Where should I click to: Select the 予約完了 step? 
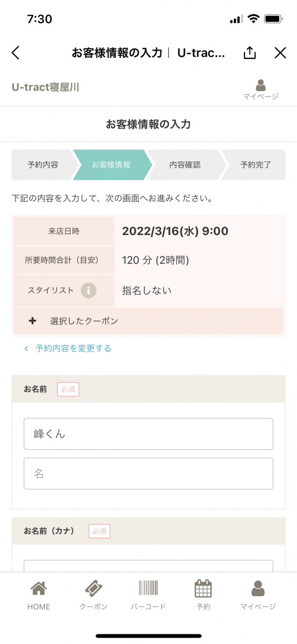[256, 165]
